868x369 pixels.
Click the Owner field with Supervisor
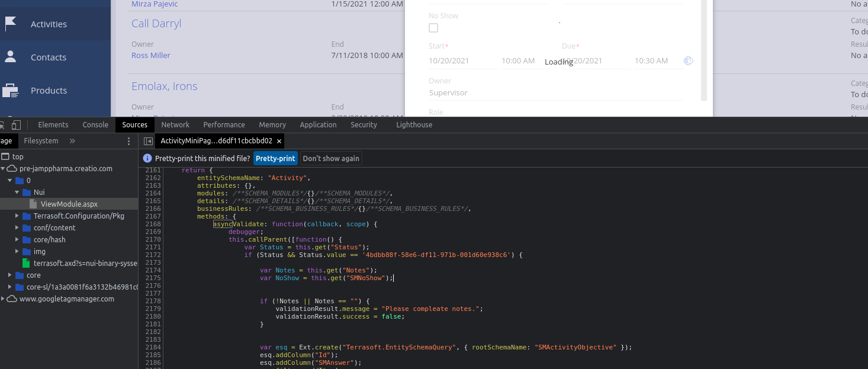[x=555, y=93]
